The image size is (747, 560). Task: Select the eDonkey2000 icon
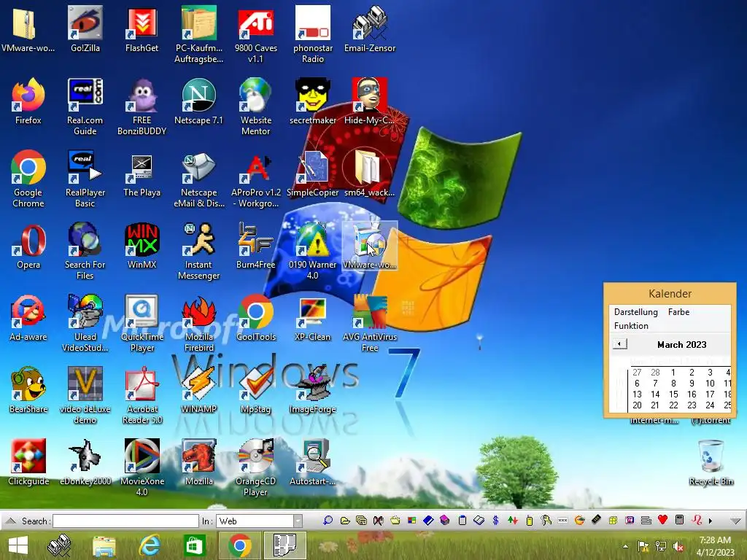point(85,462)
